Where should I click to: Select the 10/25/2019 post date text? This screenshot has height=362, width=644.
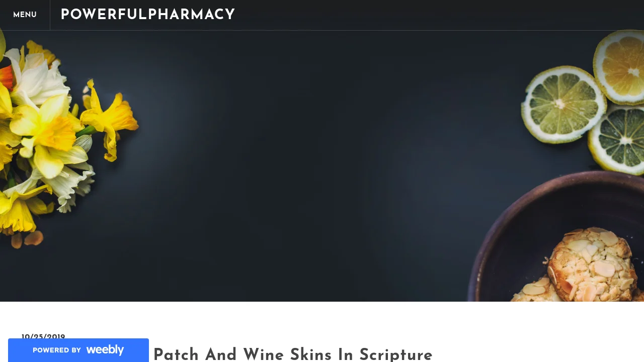[x=43, y=337]
